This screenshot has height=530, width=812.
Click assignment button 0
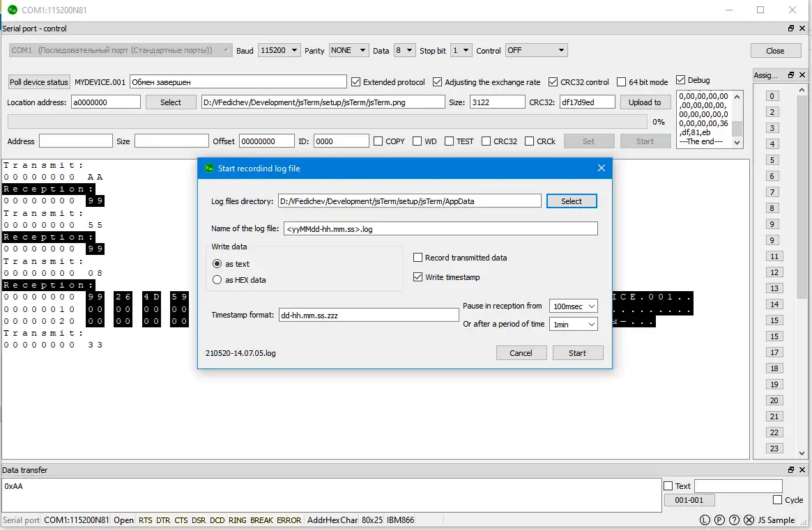pos(772,95)
